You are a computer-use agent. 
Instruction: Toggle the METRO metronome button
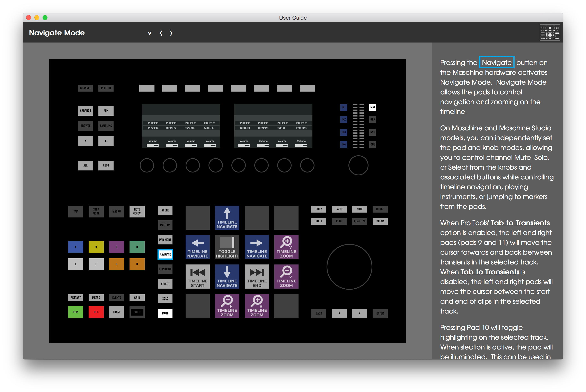click(96, 298)
